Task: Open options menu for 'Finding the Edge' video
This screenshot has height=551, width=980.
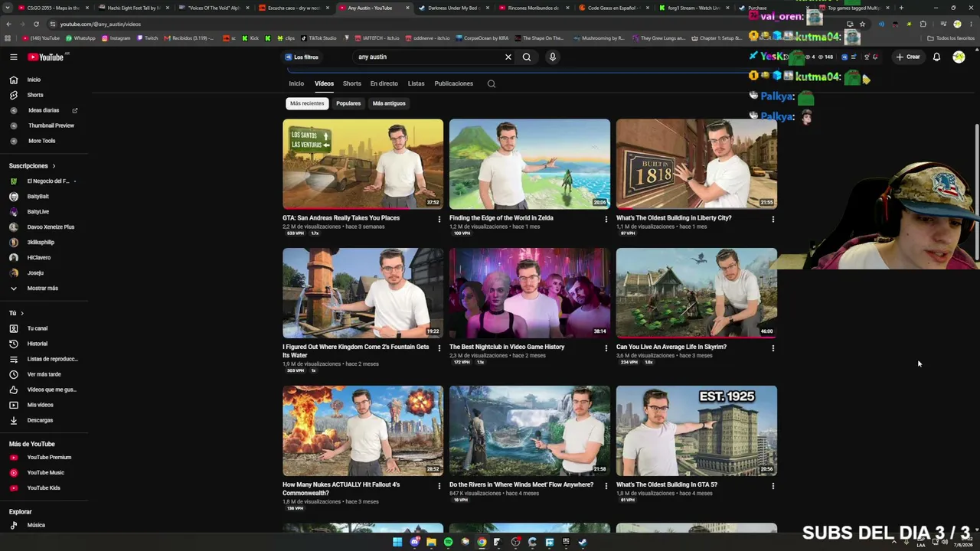Action: tap(606, 219)
